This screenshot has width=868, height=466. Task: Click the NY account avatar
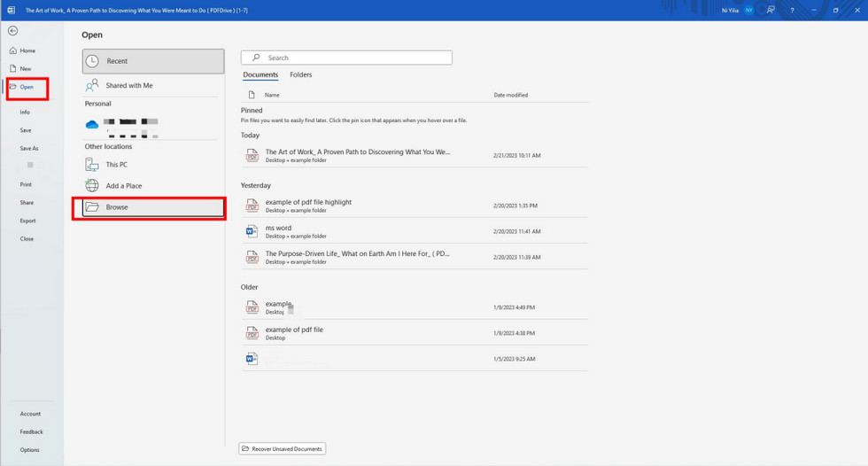[748, 10]
